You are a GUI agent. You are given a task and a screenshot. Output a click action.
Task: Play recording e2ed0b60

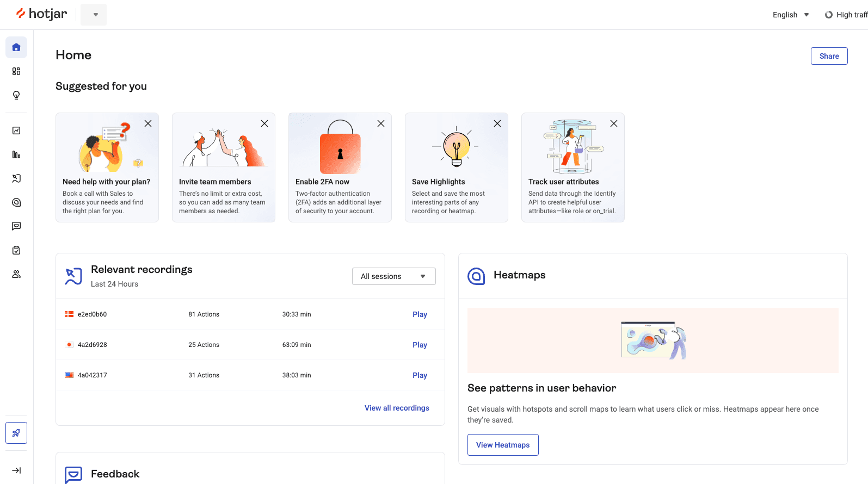(x=420, y=314)
